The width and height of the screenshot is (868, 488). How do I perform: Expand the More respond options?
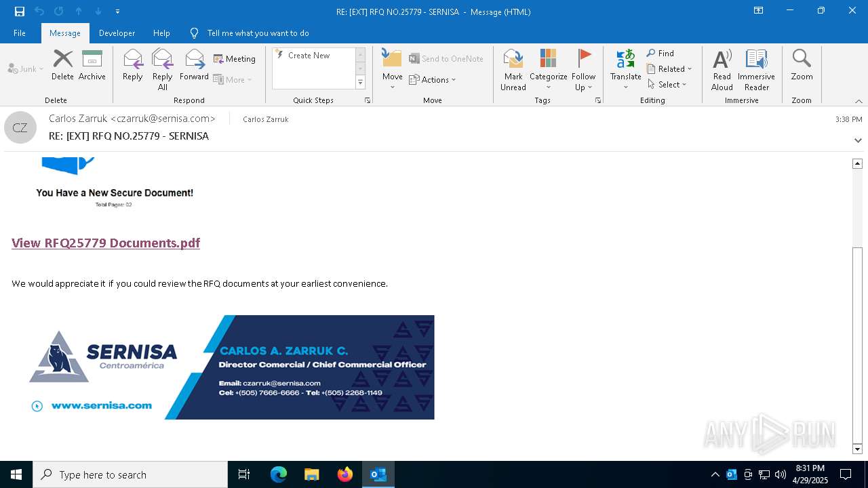(x=233, y=79)
